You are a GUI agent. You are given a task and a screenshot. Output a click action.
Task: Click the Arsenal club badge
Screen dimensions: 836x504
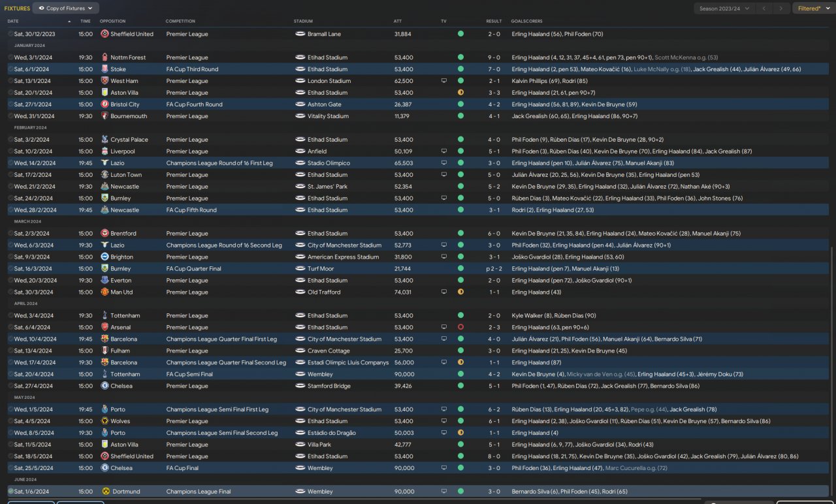coord(104,328)
